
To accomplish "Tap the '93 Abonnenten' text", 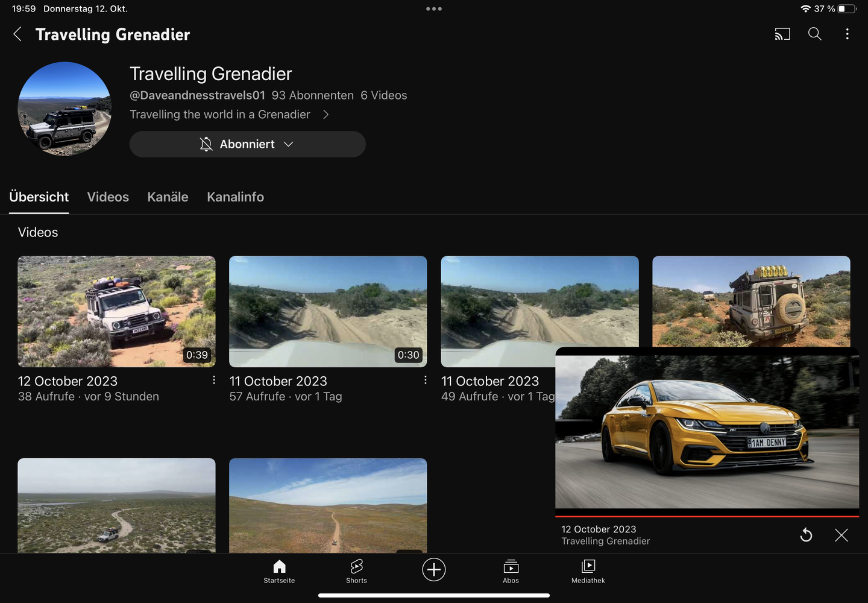I will (312, 95).
